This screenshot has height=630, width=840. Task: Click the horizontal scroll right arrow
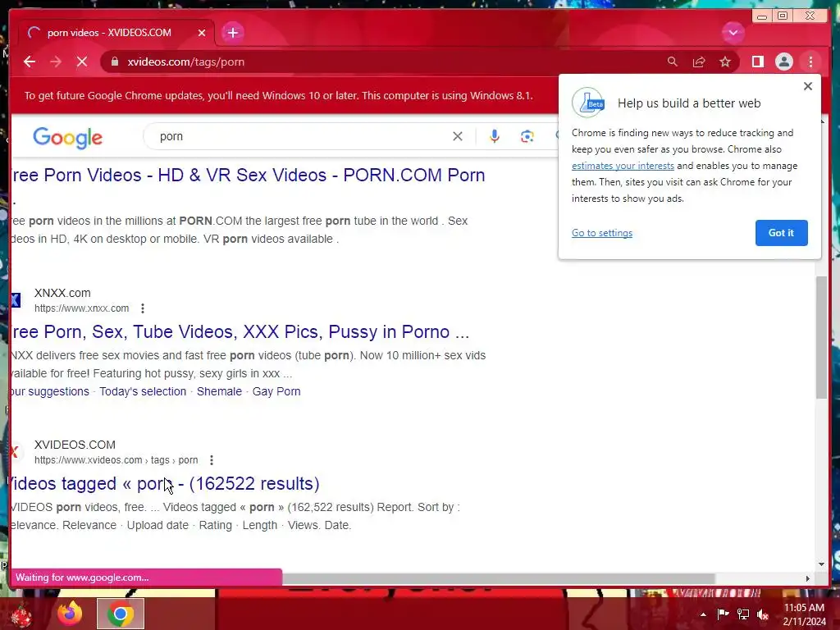(807, 578)
